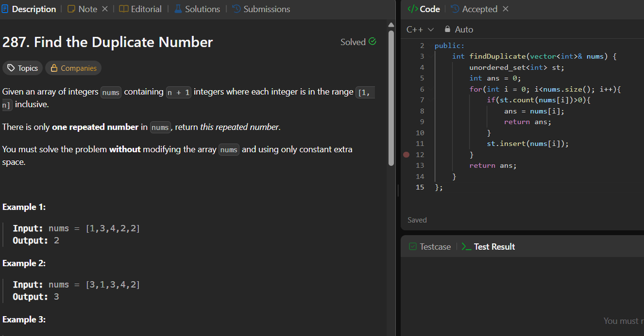
Task: Click the problem title '287. Find the Duplicate Number'
Action: 108,42
